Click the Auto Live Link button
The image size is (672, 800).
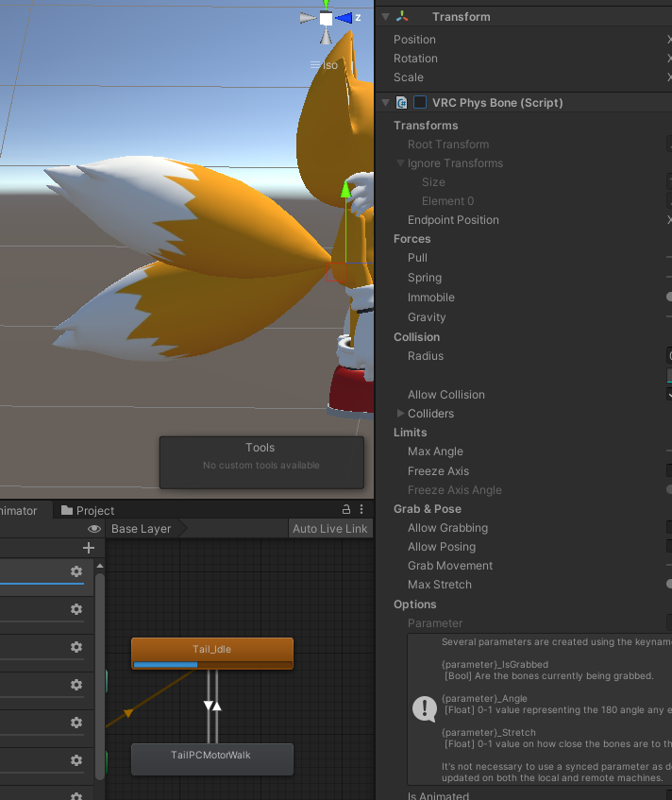pyautogui.click(x=329, y=529)
